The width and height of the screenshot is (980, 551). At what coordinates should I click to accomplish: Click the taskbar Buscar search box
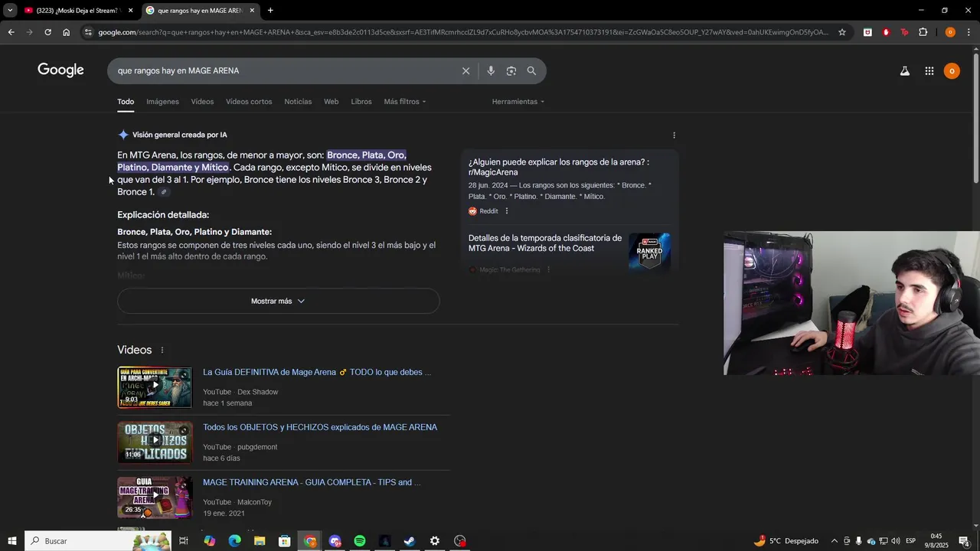point(98,541)
